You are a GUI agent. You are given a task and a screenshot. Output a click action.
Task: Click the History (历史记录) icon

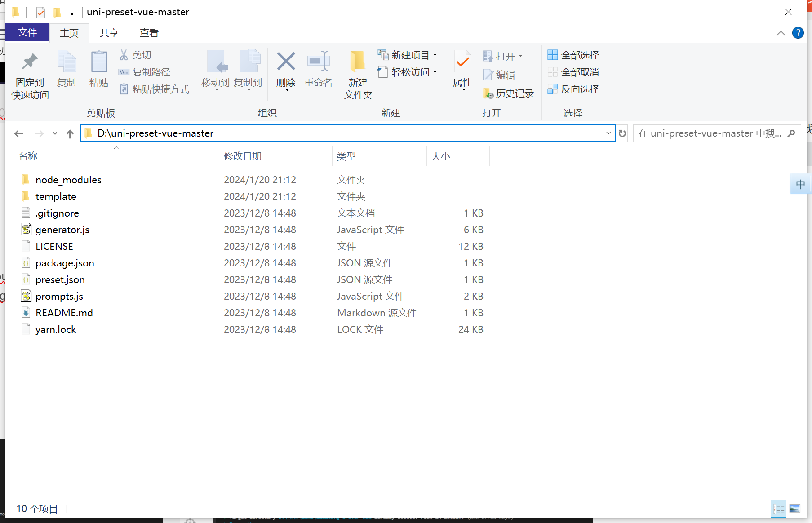click(x=509, y=93)
